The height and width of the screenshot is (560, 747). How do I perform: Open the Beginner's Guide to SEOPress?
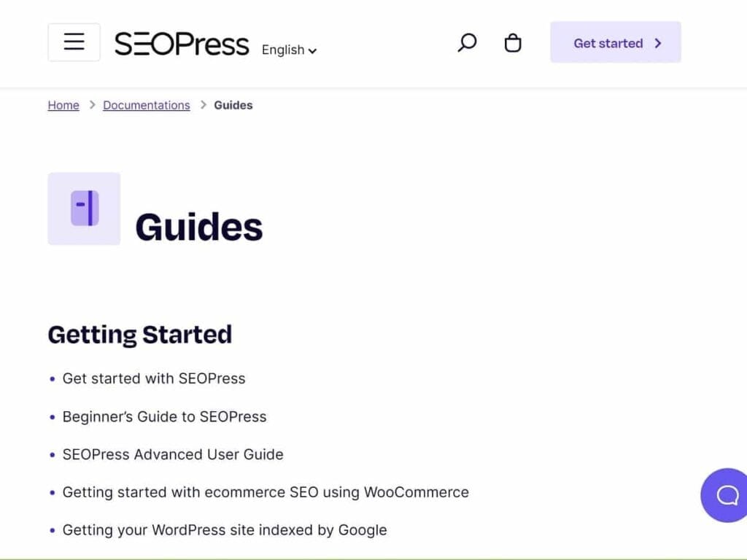pos(164,416)
